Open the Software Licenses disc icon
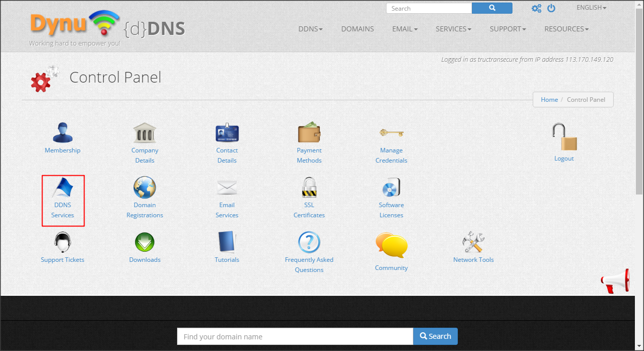The image size is (644, 351). [x=391, y=188]
